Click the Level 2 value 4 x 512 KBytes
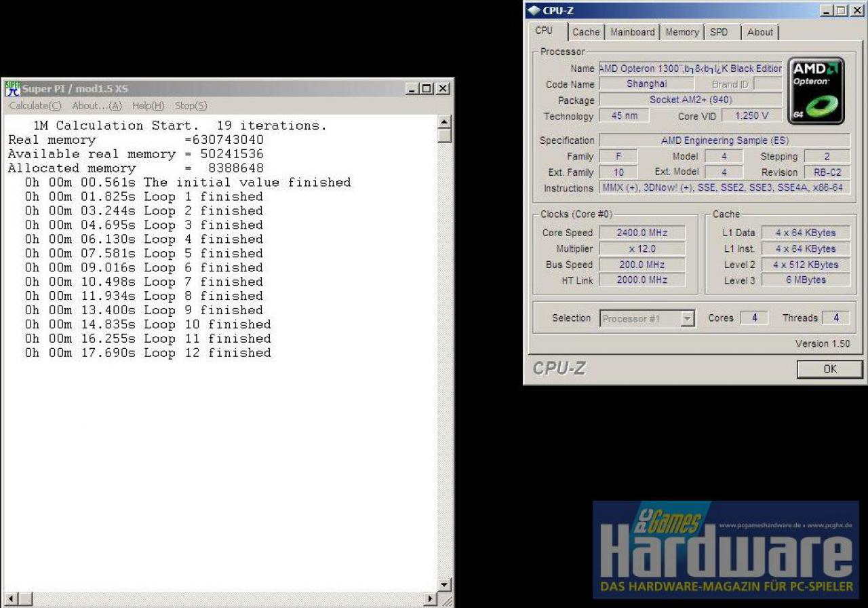Screen dimensions: 868x608 [806, 265]
